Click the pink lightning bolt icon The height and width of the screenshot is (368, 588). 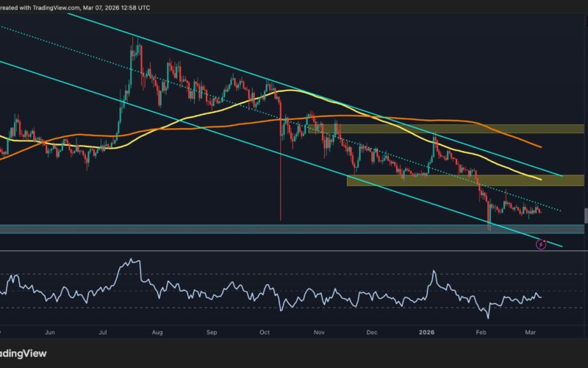click(x=541, y=244)
